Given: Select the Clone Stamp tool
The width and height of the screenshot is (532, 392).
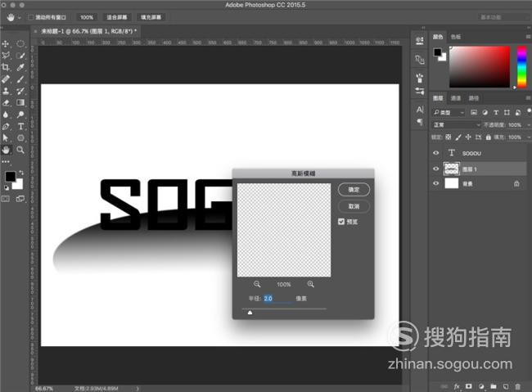Looking at the screenshot, I should [6, 91].
